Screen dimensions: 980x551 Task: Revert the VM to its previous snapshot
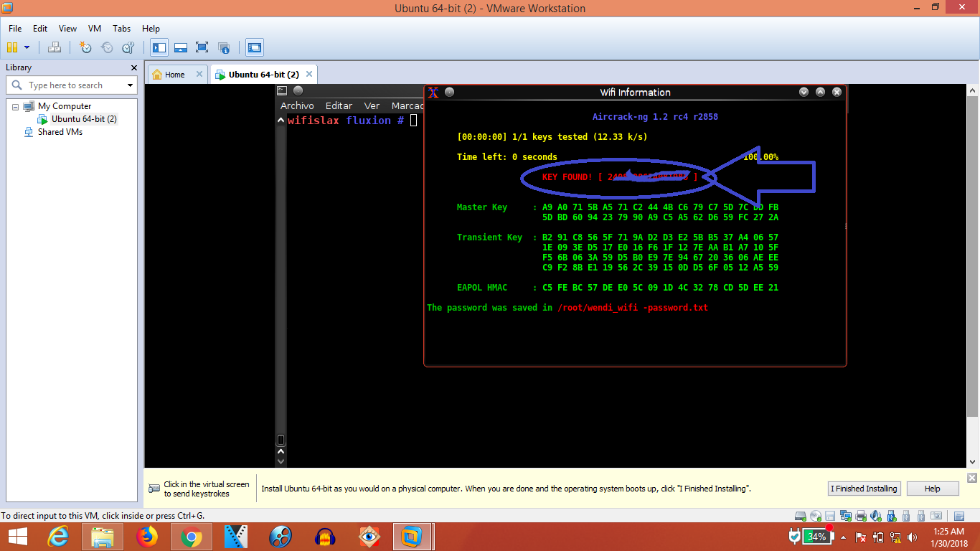(x=107, y=47)
